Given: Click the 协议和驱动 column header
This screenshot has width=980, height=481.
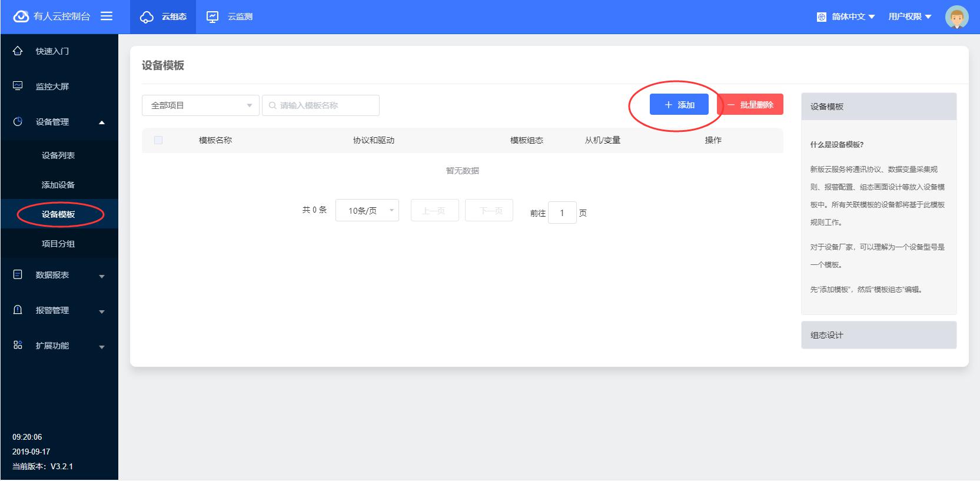Looking at the screenshot, I should pos(374,140).
